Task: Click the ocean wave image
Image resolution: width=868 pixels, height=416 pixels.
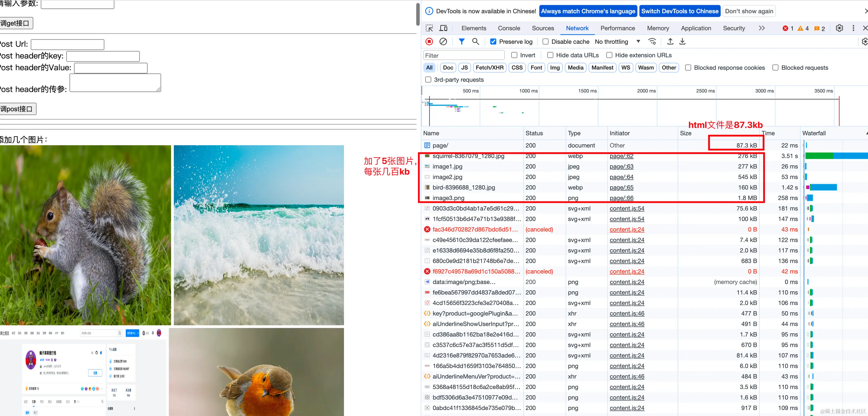Action: coord(259,235)
